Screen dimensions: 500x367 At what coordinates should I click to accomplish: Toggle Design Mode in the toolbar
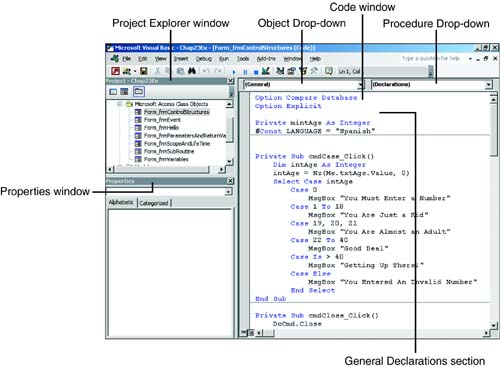pyautogui.click(x=266, y=71)
